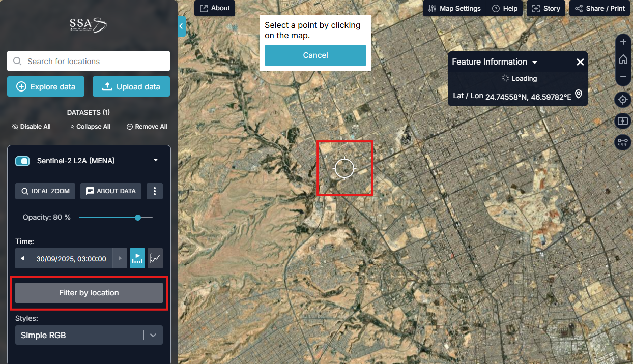The height and width of the screenshot is (364, 633).
Task: Open the Story menu item
Action: click(x=546, y=9)
